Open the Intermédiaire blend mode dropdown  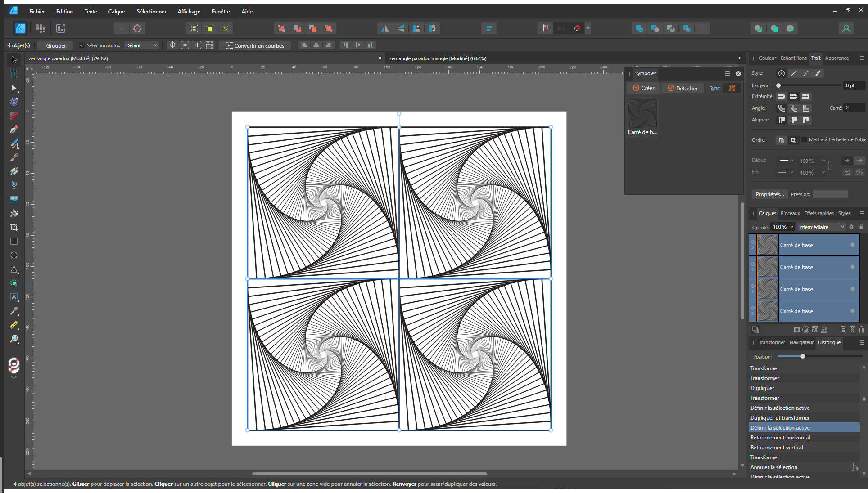(821, 227)
